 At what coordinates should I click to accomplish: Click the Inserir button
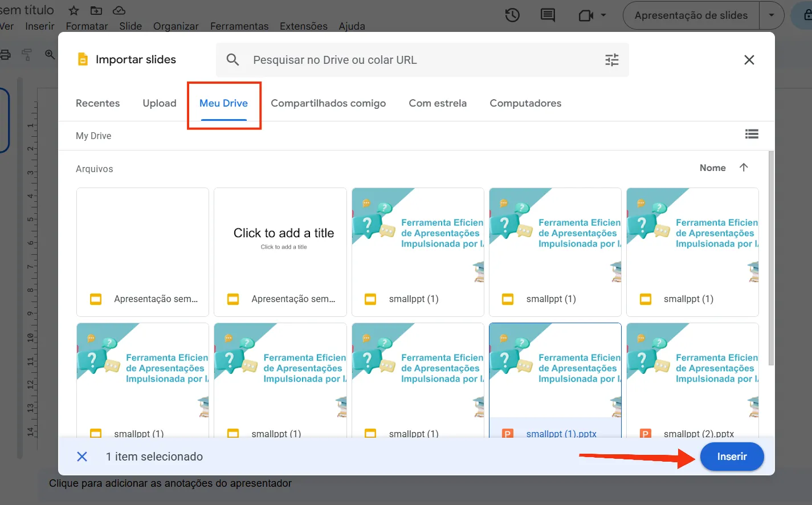point(732,456)
